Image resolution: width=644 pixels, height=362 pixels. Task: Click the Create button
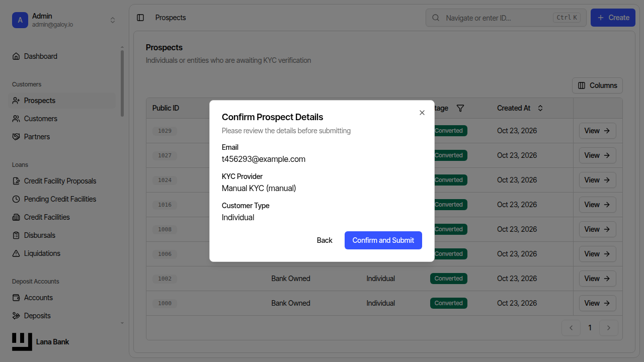[613, 18]
